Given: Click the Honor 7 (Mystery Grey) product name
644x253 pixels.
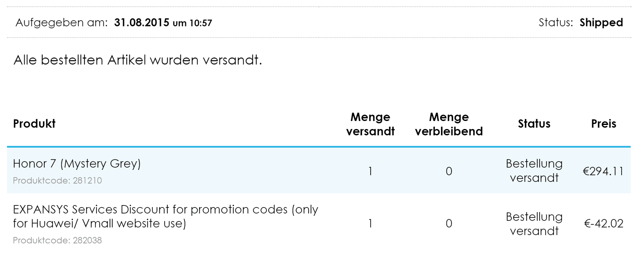Looking at the screenshot, I should tap(77, 164).
